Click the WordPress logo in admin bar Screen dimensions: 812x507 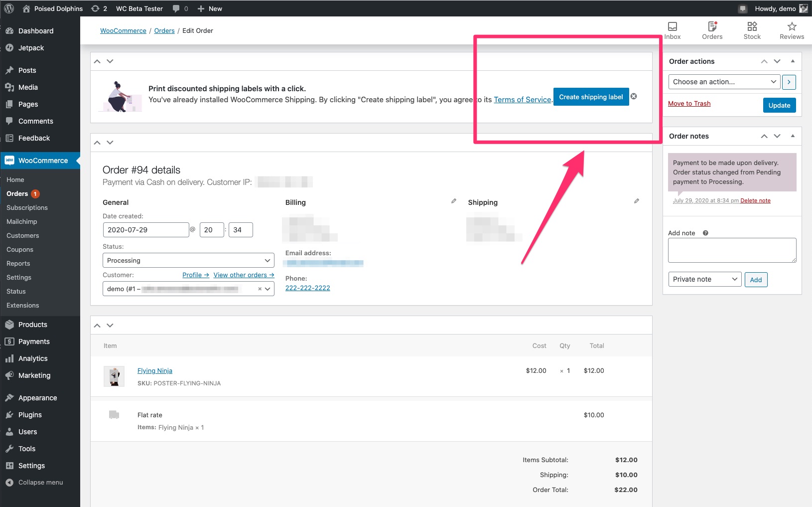(x=9, y=8)
